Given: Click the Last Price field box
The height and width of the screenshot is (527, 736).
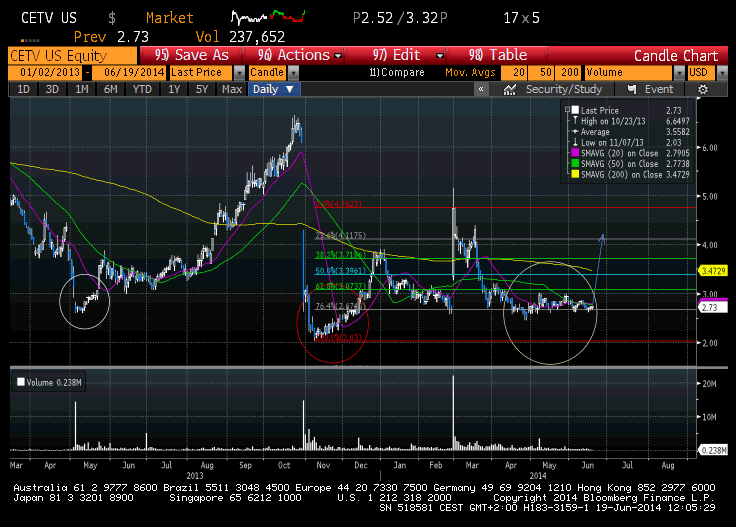Looking at the screenshot, I should (201, 73).
